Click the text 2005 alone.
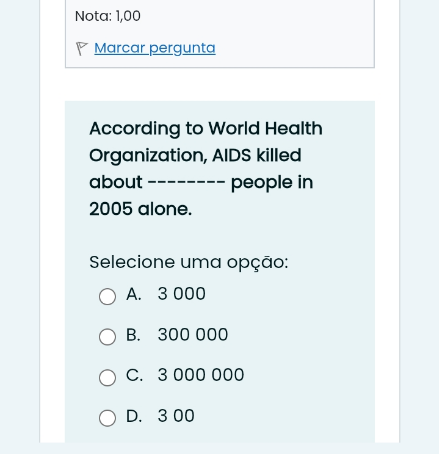The image size is (439, 454). (x=140, y=209)
